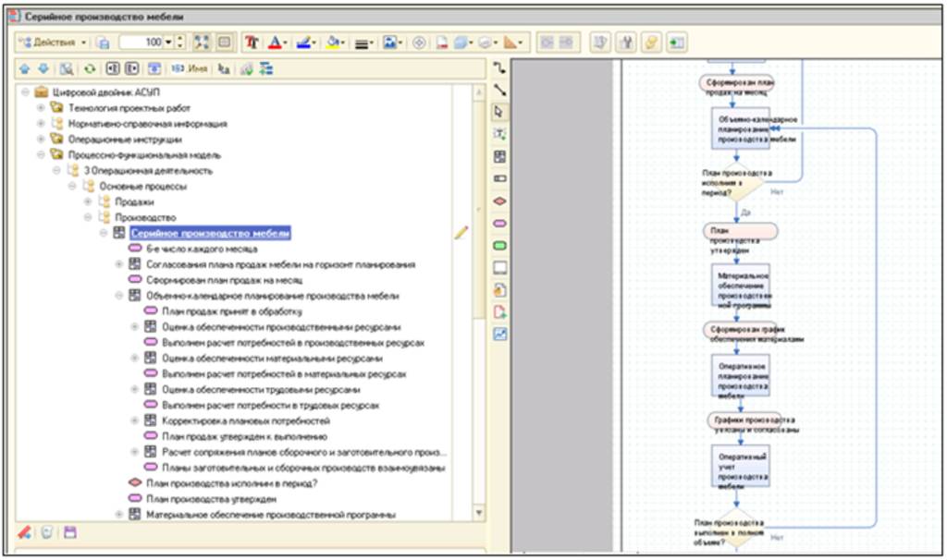Click the 'Оперативное планирование' block in diagram

click(x=741, y=376)
